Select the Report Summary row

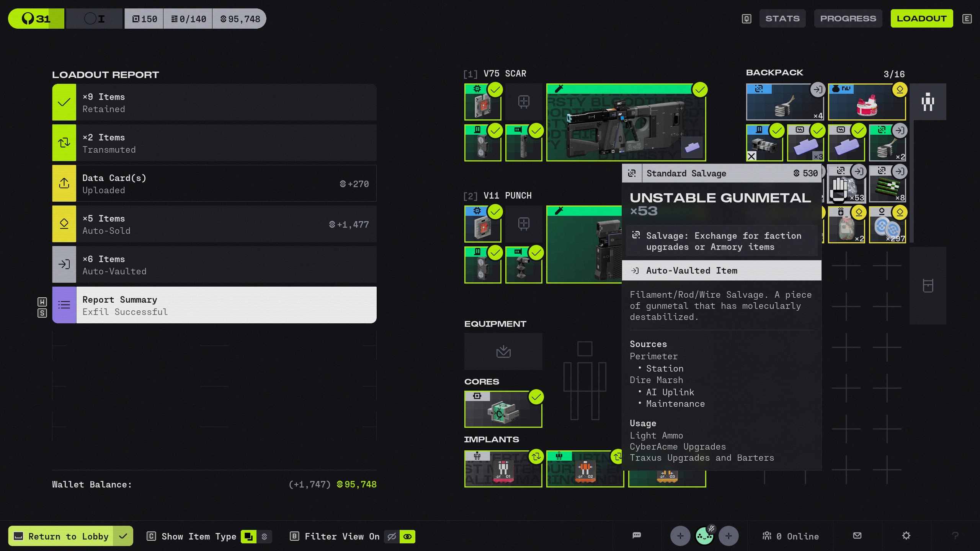[x=214, y=305]
